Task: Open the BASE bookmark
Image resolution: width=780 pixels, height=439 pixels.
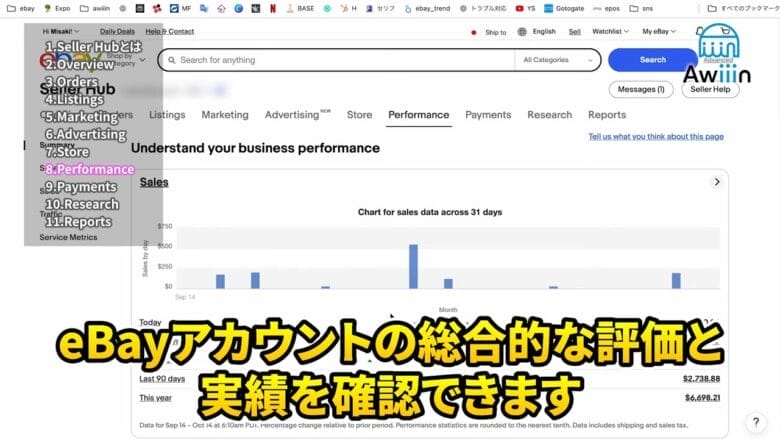Action: 299,8
